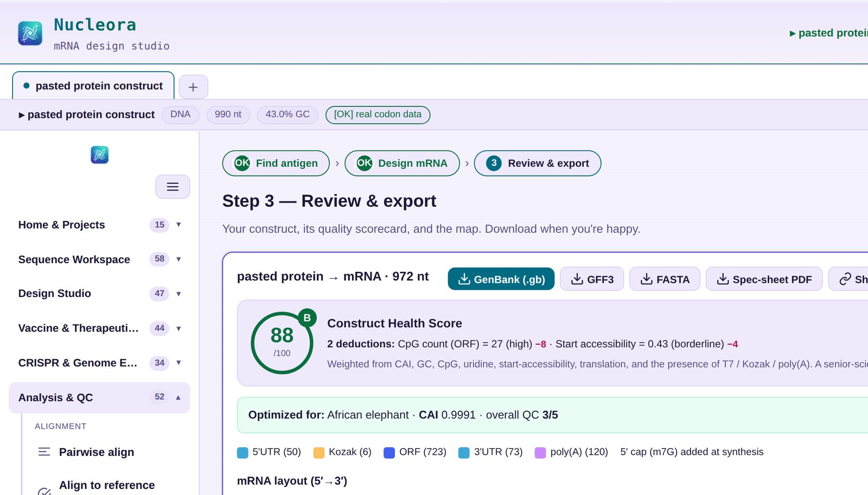Open the Review & export step

538,163
